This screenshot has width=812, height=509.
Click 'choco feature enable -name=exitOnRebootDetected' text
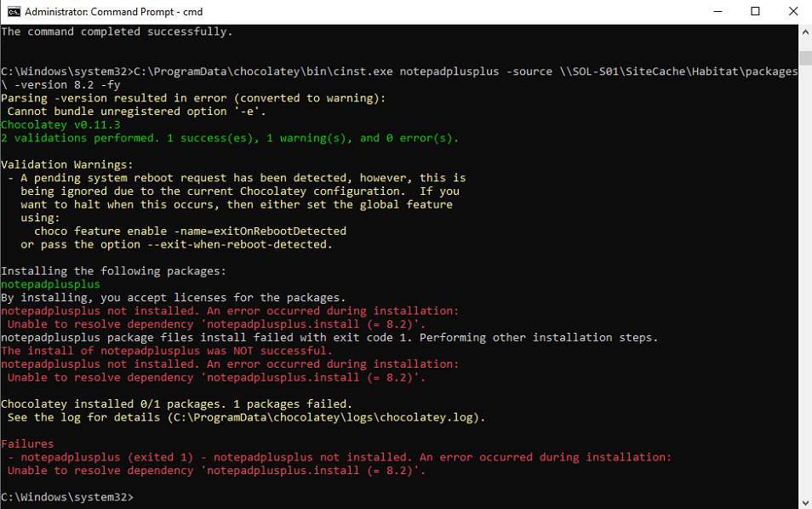[190, 231]
